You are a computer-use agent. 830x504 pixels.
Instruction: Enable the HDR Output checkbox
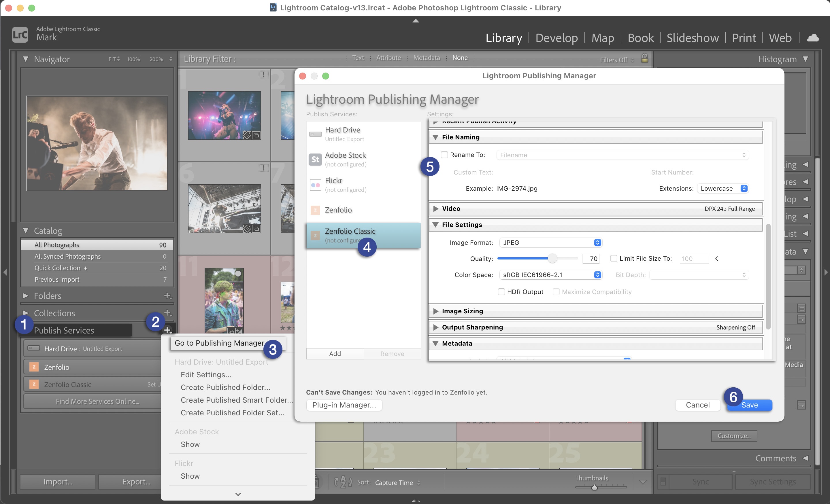coord(501,291)
